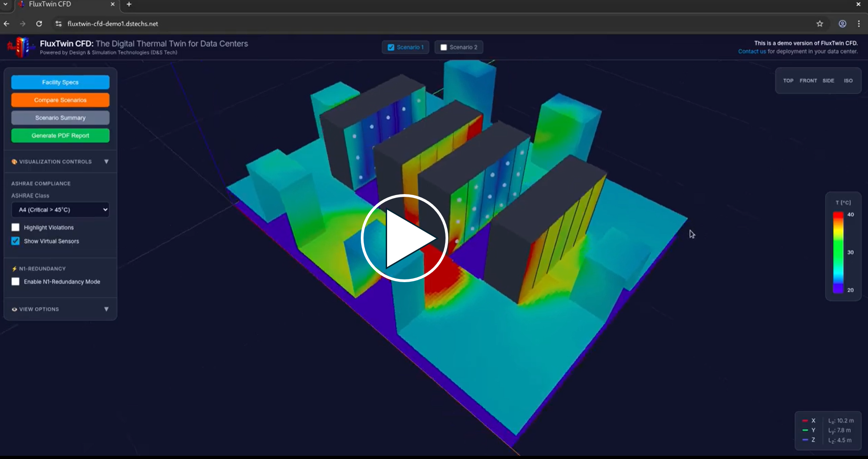Click the Lx: 10.2 m dimension label

[x=841, y=420]
